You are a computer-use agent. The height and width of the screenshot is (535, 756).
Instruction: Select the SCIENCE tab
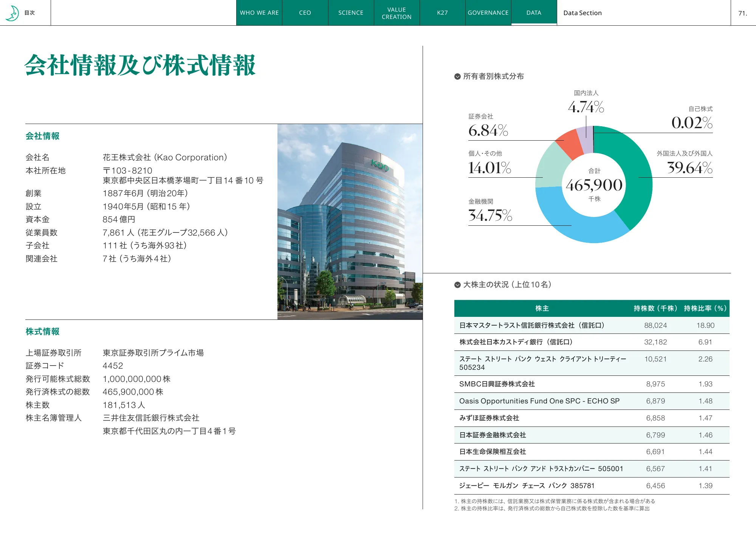click(x=350, y=12)
